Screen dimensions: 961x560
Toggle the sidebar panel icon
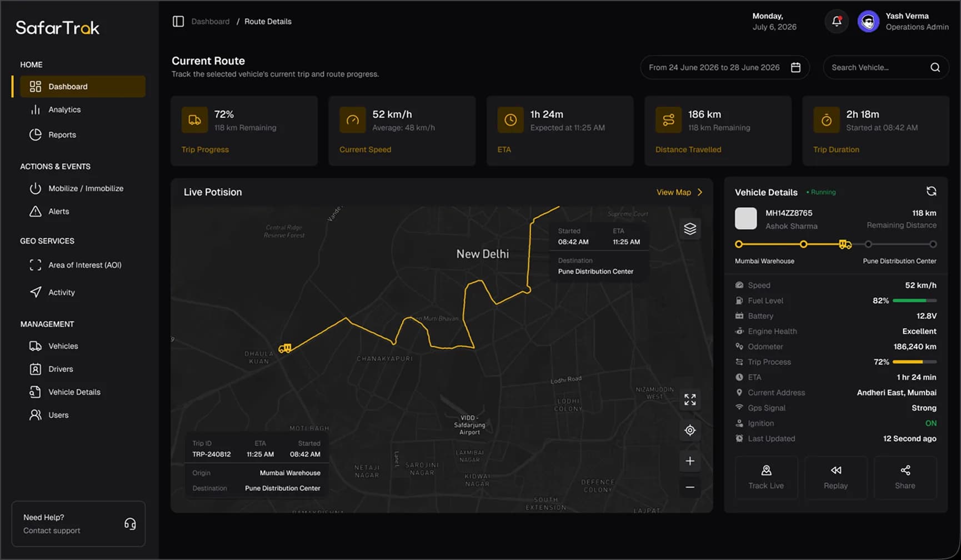[178, 22]
